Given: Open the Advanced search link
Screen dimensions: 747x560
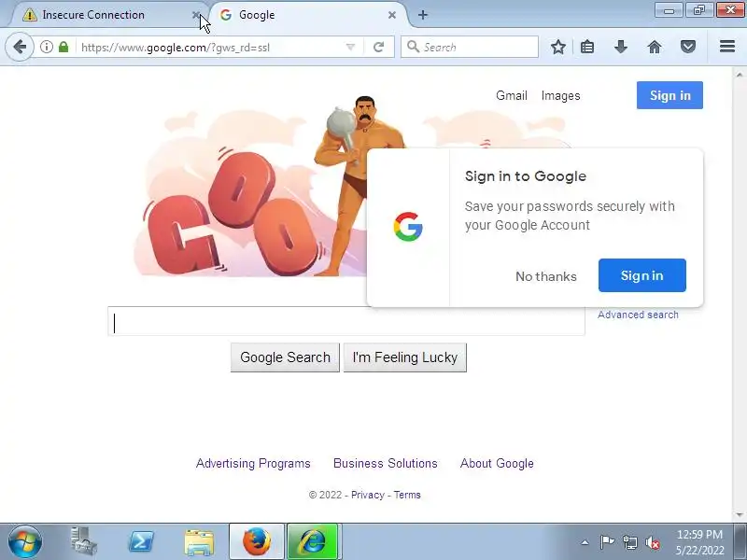Looking at the screenshot, I should click(x=638, y=315).
